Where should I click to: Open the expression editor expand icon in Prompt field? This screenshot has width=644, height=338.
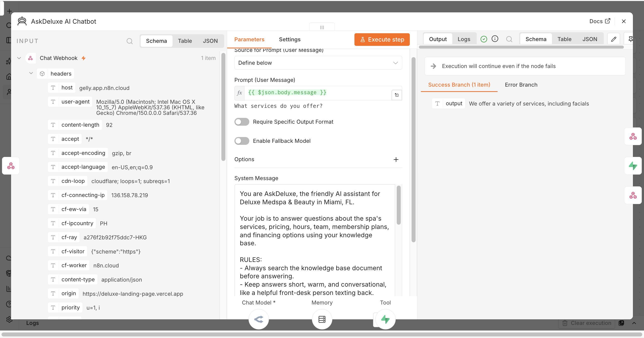[x=397, y=95]
